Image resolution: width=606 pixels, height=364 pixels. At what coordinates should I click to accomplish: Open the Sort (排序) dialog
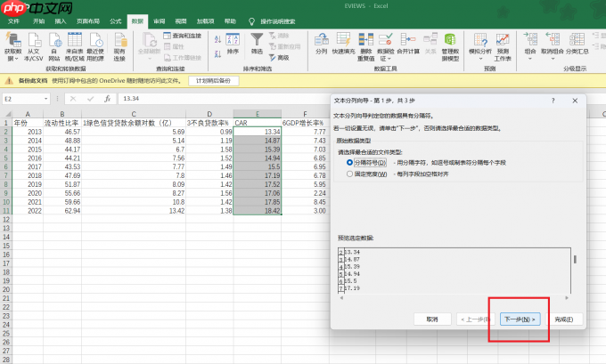pos(233,44)
